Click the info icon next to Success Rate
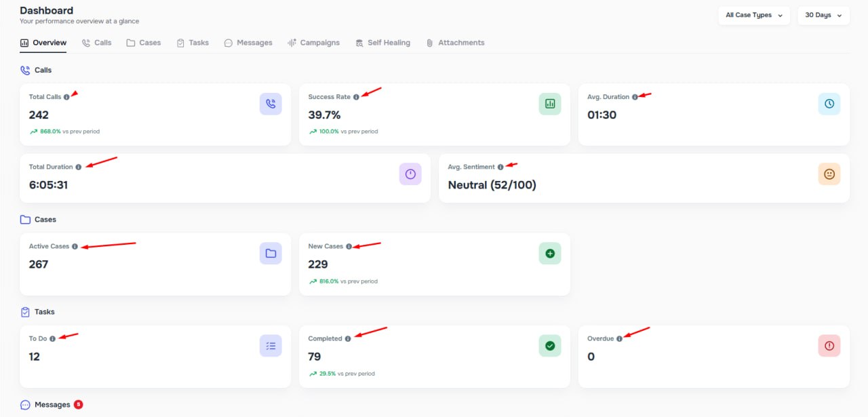Image resolution: width=868 pixels, height=417 pixels. 356,97
